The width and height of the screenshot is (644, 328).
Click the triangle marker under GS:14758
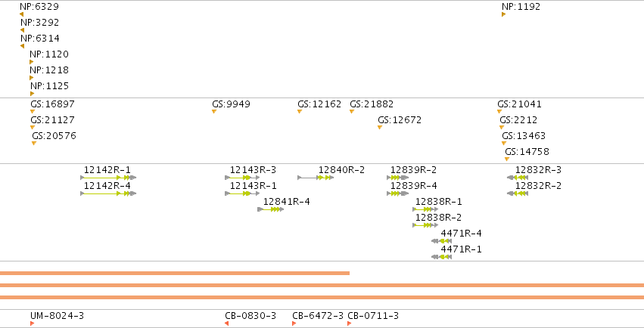coord(507,159)
